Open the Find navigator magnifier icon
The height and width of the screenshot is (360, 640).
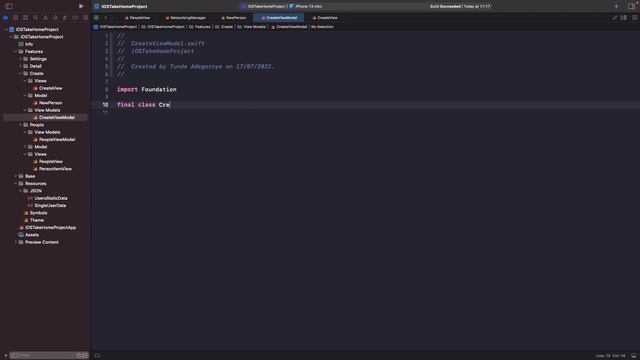pyautogui.click(x=36, y=18)
